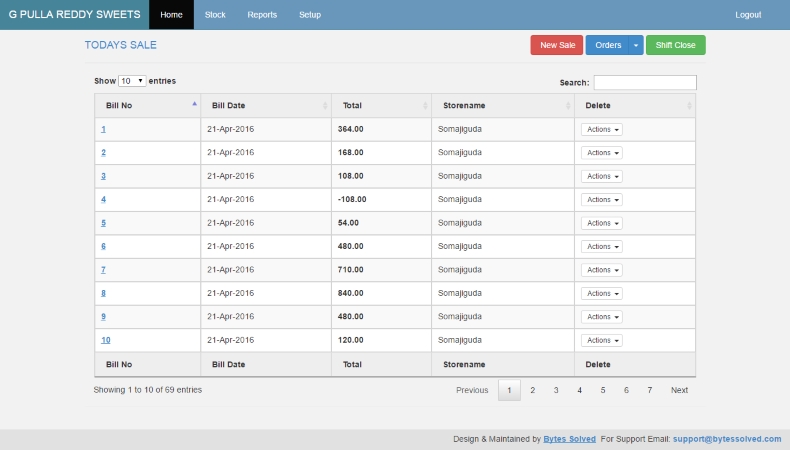Open Actions menu for bill 10

[602, 341]
